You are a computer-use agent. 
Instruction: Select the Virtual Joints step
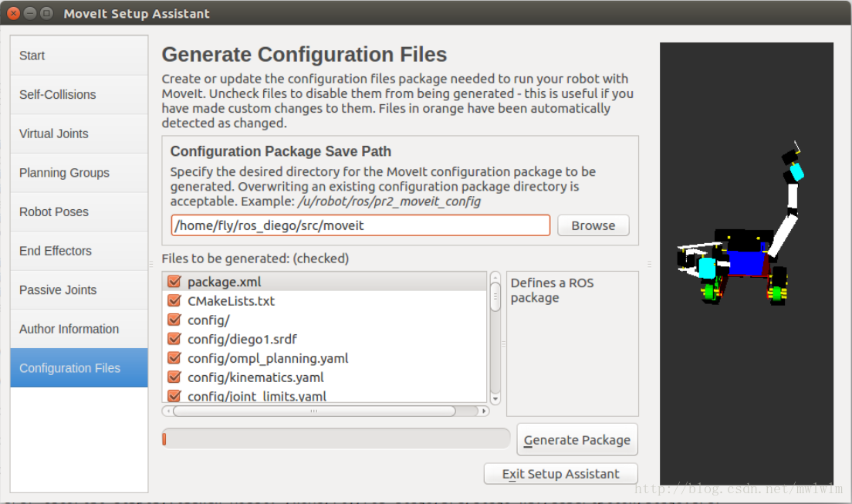click(79, 134)
